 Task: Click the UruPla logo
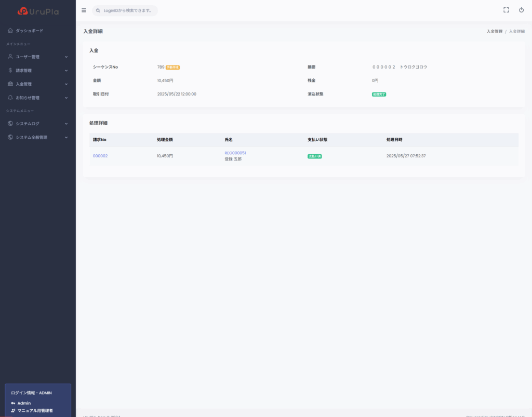coord(38,11)
